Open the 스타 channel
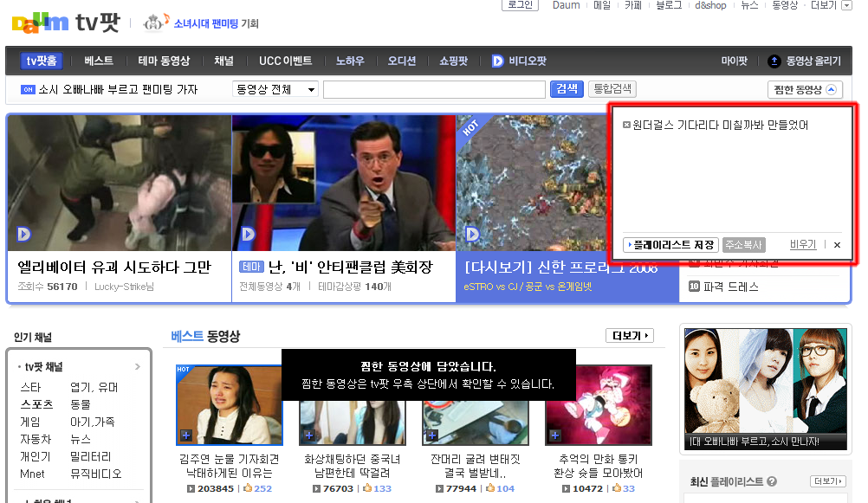This screenshot has height=503, width=868. click(30, 387)
